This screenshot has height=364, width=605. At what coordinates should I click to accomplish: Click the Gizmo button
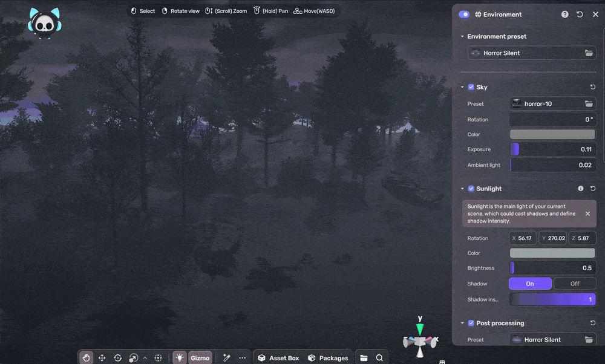pos(200,358)
